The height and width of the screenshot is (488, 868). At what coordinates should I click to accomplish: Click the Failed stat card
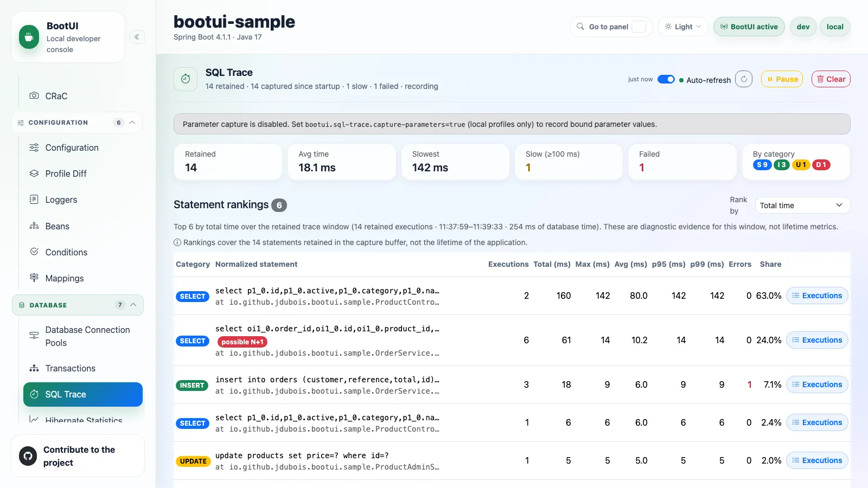click(x=682, y=162)
